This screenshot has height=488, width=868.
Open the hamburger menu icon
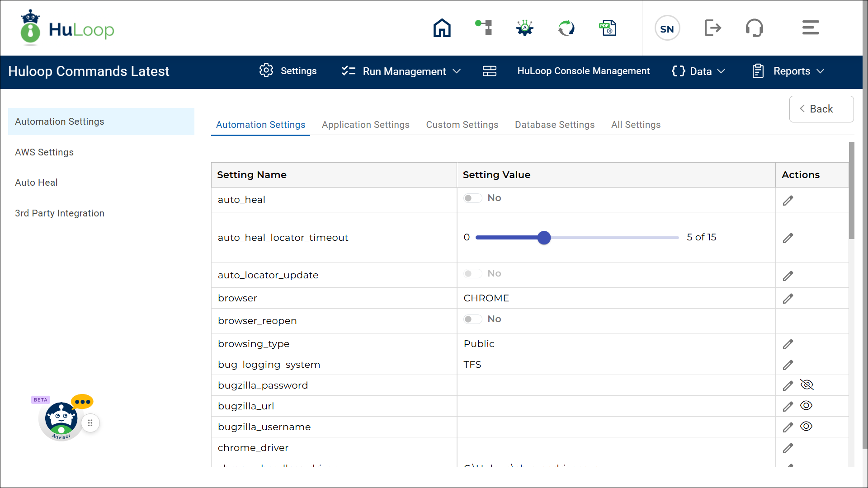pyautogui.click(x=810, y=28)
